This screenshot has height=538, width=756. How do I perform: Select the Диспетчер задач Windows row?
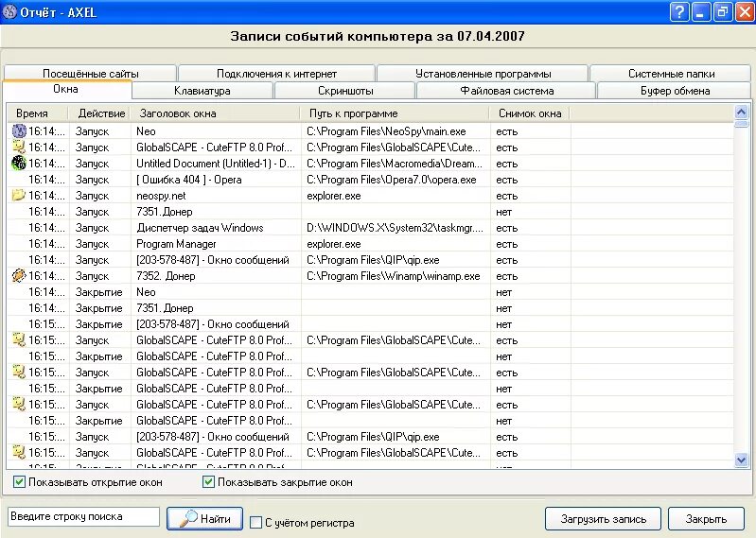point(370,228)
